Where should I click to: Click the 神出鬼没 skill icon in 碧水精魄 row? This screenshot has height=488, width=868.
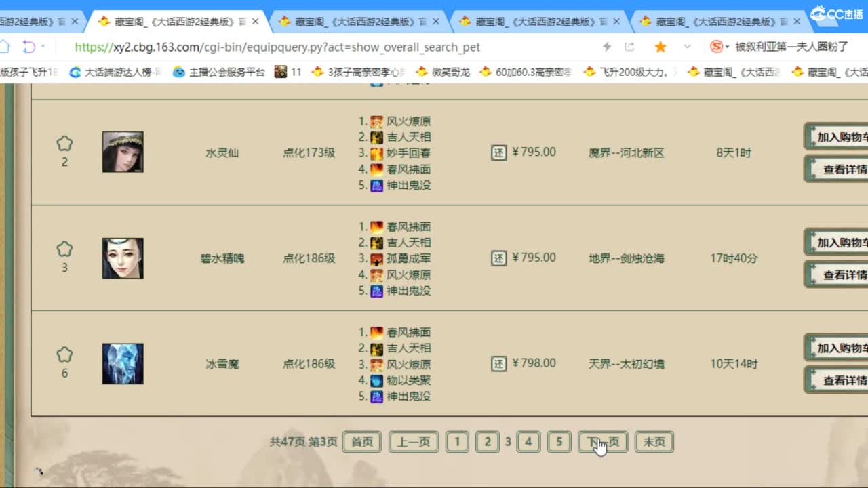tap(376, 291)
